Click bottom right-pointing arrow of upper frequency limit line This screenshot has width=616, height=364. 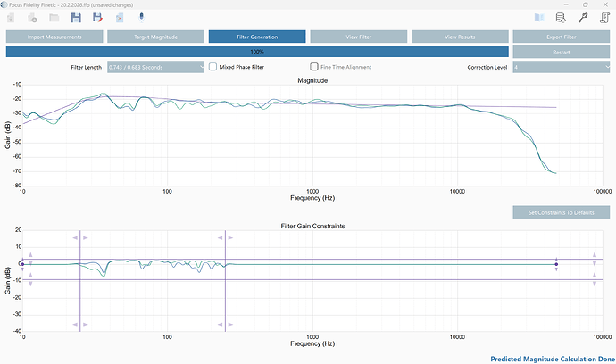point(230,325)
